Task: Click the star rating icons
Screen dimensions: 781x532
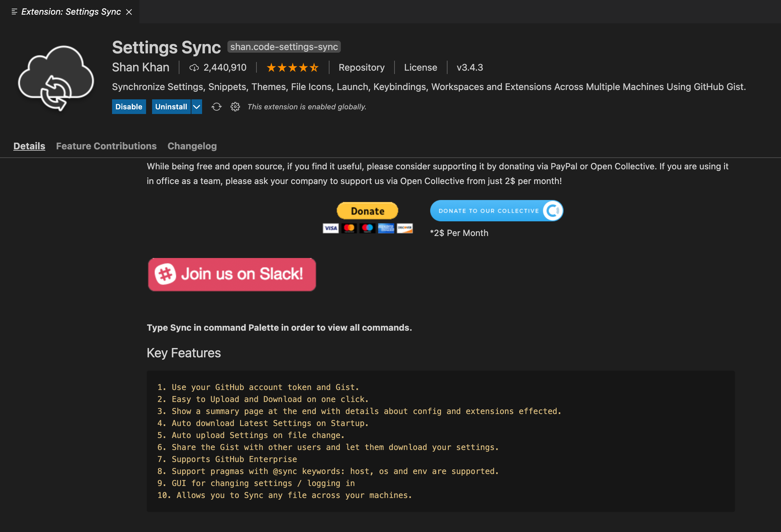Action: pos(292,68)
